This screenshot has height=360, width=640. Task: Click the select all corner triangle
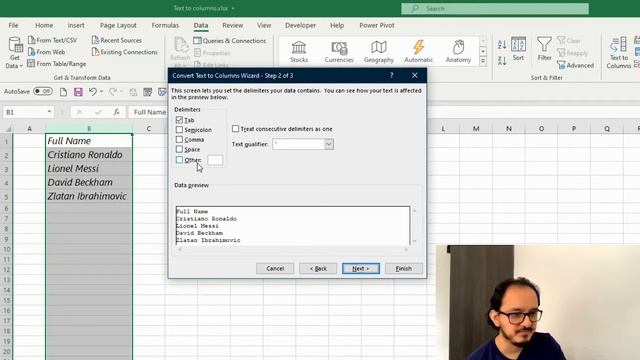tap(8, 129)
